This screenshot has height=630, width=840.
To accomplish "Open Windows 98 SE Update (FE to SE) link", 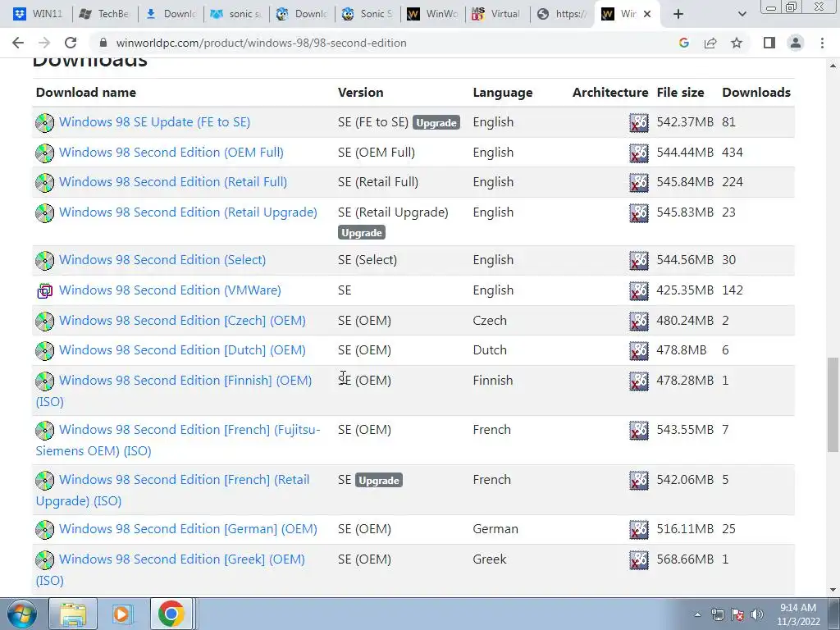I will pos(154,122).
